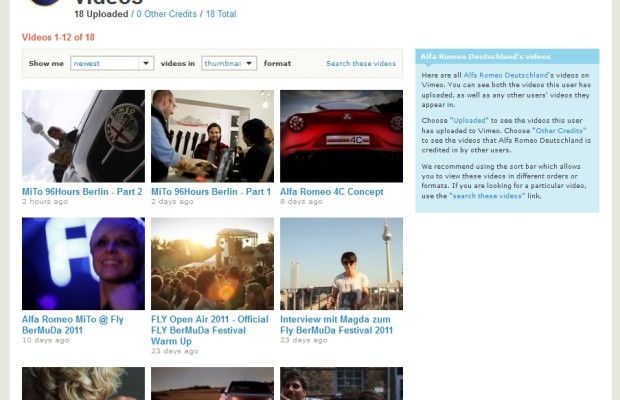Click "search these videos" link in sidebar
The height and width of the screenshot is (400, 620).
click(487, 196)
